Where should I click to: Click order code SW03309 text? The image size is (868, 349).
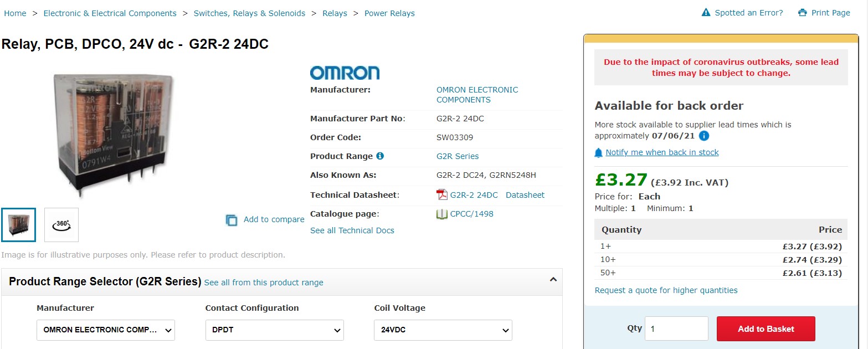pyautogui.click(x=455, y=137)
